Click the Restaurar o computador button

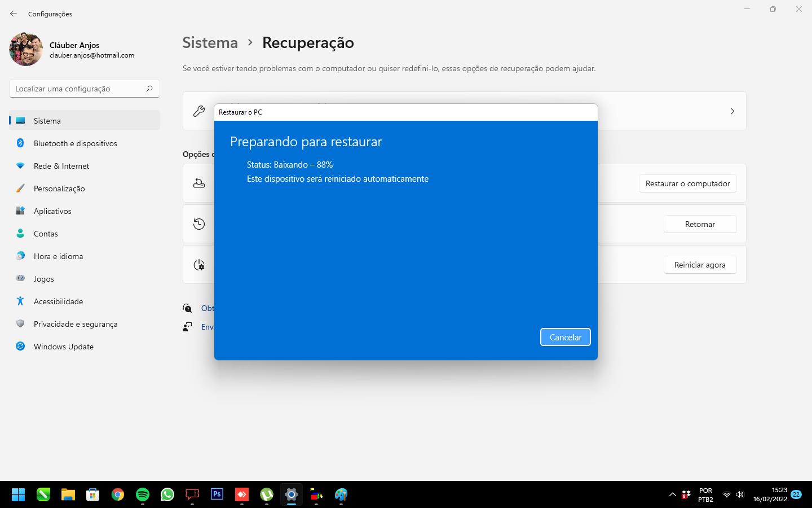(687, 183)
